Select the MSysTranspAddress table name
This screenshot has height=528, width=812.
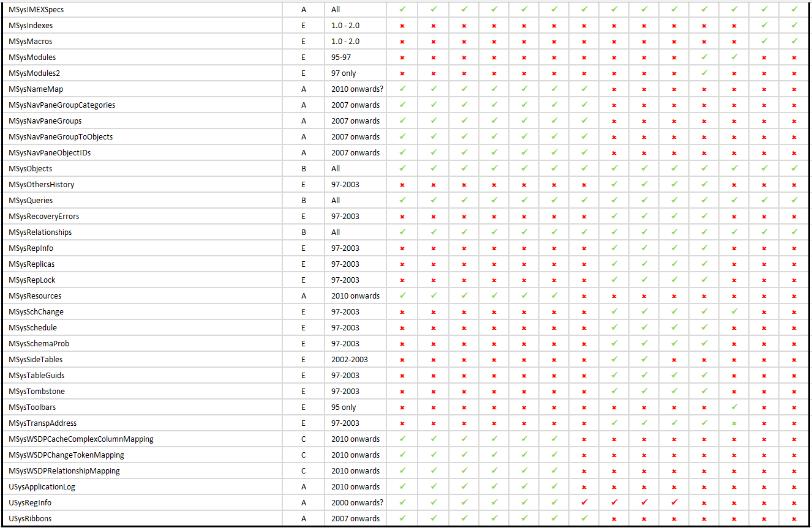click(43, 423)
